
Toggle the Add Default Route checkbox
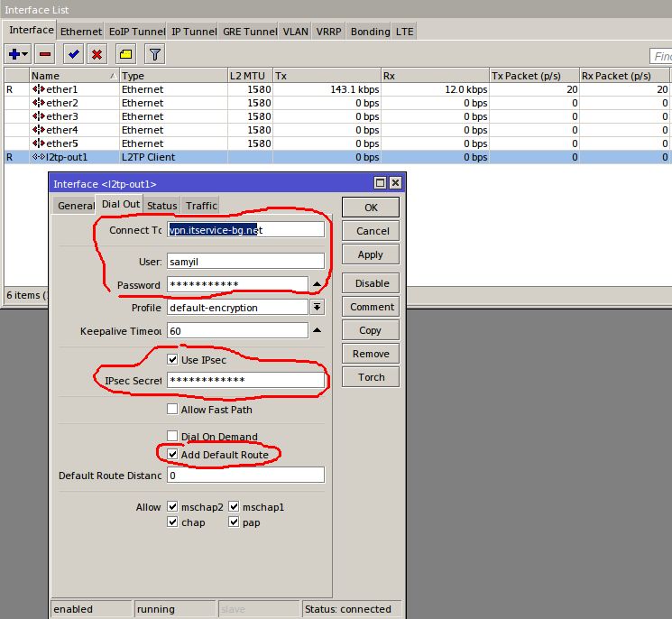172,454
